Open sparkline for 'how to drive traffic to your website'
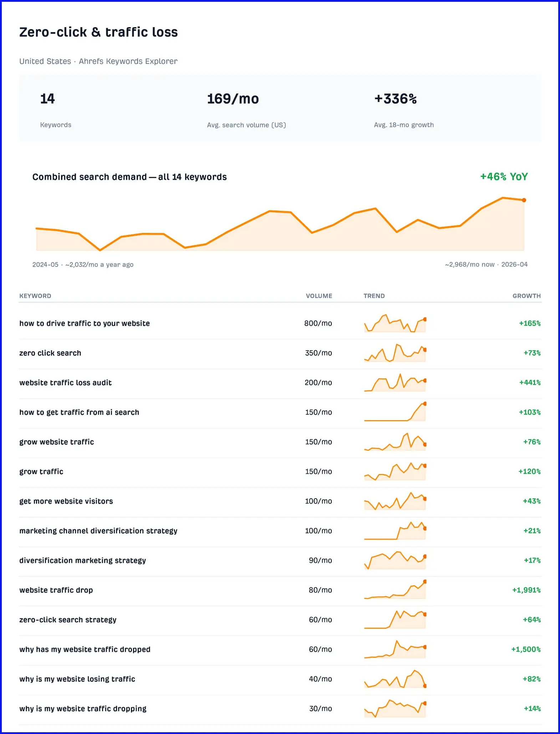 [395, 323]
